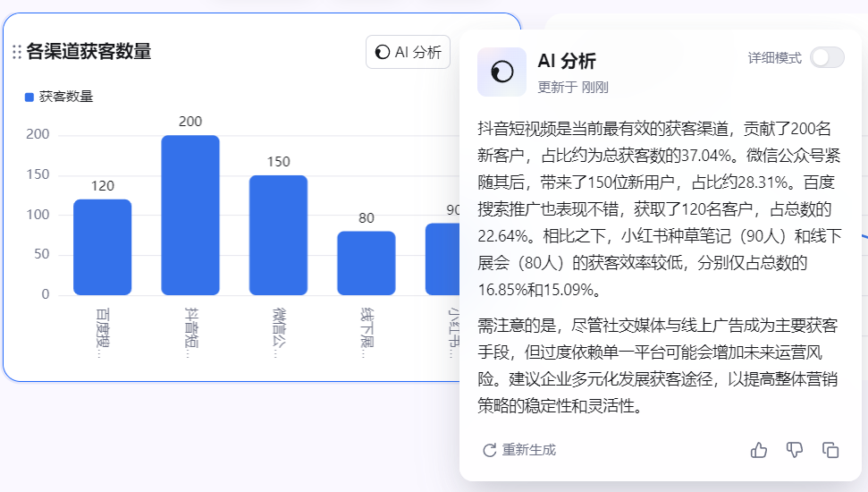Toggle the 详细模式 switch
The image size is (868, 492).
827,57
